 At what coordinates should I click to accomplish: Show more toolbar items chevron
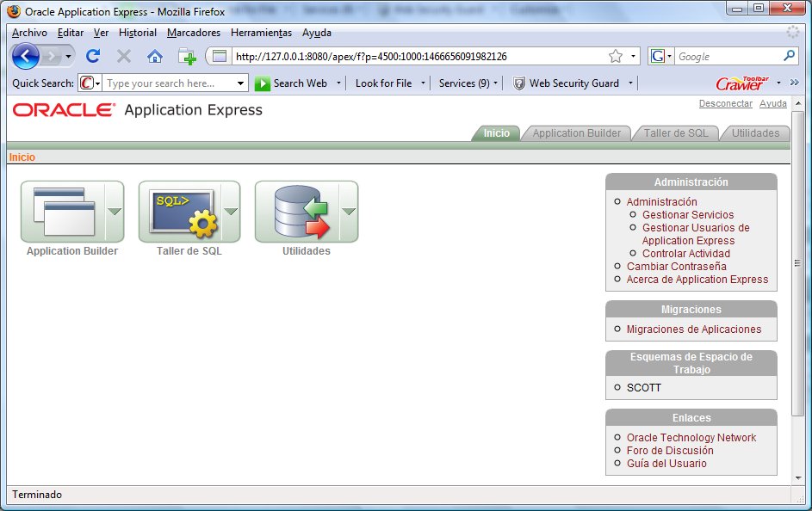[x=795, y=83]
